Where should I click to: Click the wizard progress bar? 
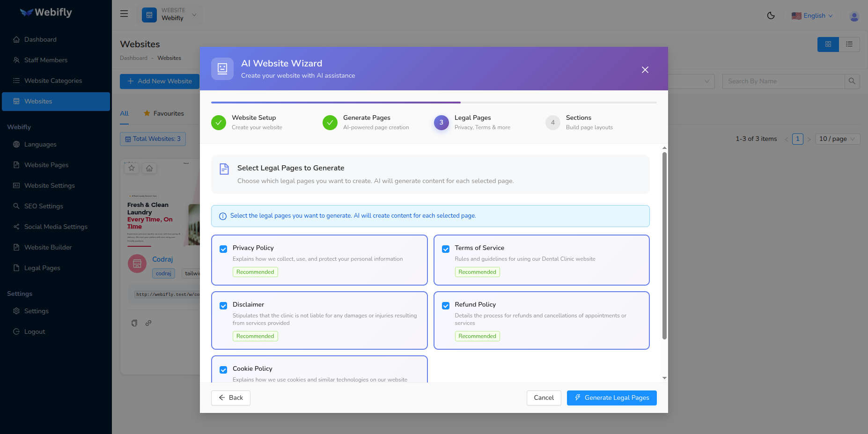click(434, 102)
